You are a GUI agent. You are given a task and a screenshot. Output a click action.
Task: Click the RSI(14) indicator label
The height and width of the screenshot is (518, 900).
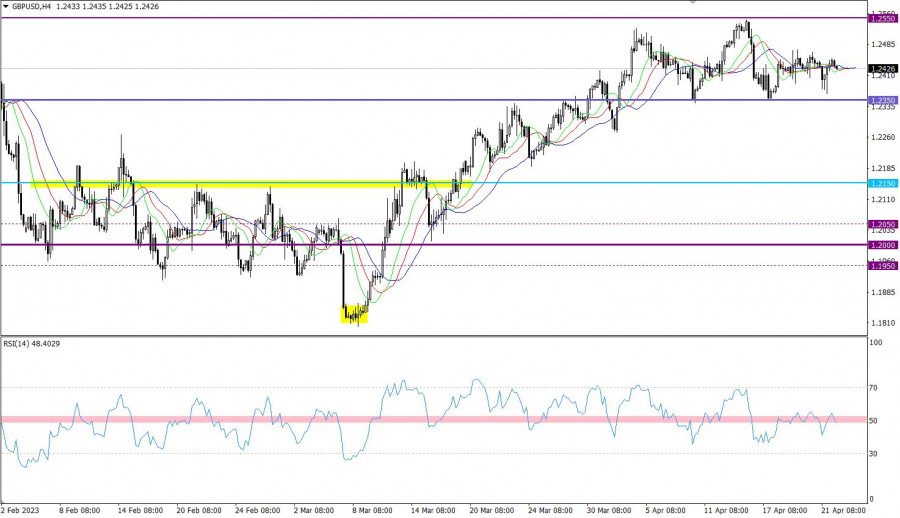(x=30, y=345)
